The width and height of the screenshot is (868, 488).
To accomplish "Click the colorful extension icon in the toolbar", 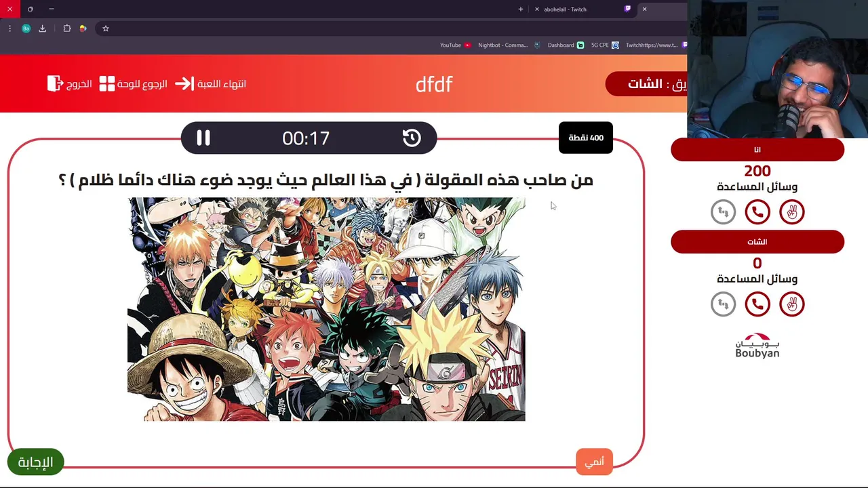I will pos(83,28).
